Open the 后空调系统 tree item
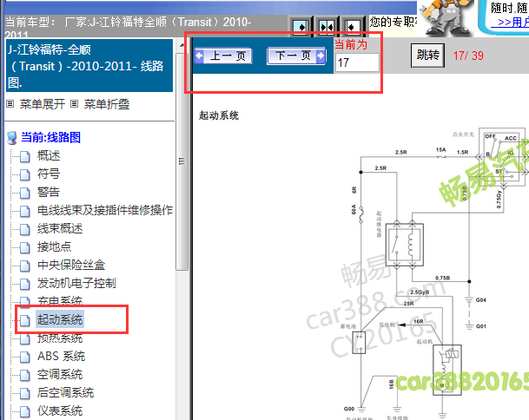 click(65, 393)
